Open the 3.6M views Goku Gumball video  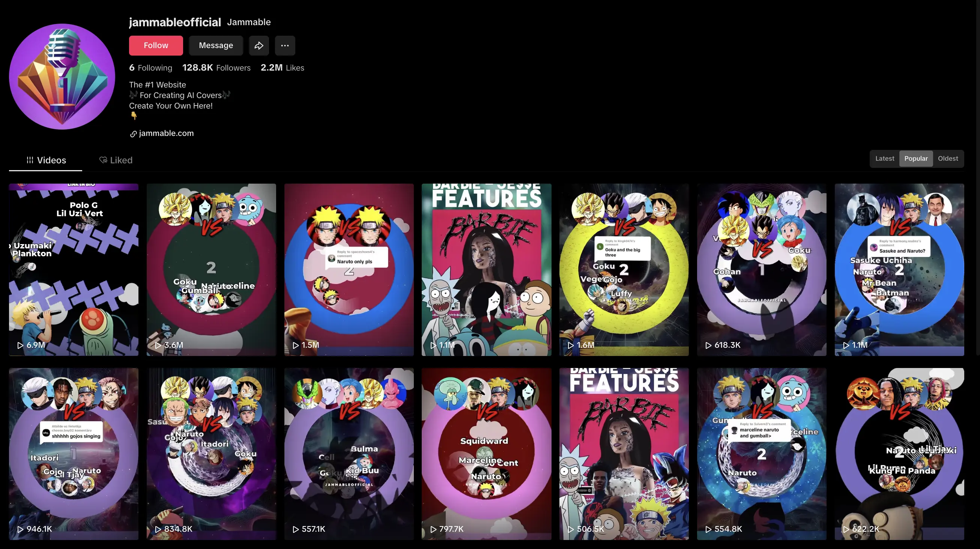point(211,270)
